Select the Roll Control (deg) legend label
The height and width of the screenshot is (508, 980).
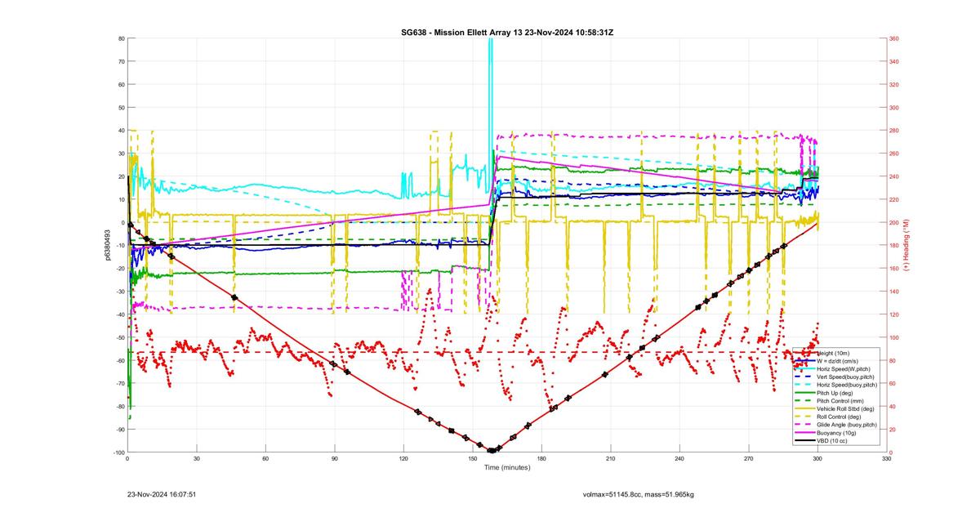coord(839,417)
